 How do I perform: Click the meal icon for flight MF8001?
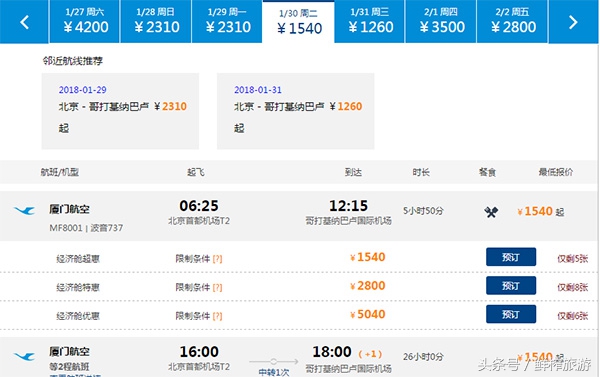point(491,212)
